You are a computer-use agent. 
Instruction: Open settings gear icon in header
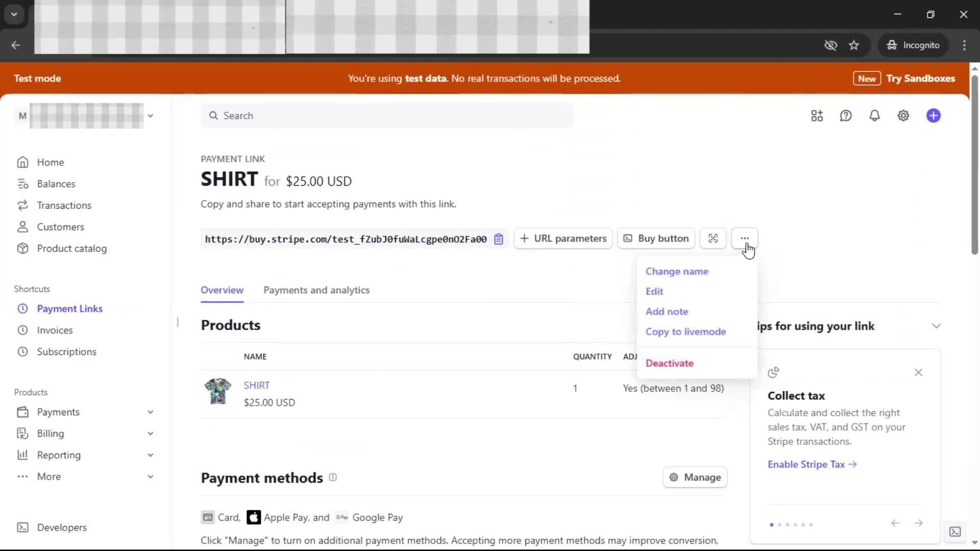[903, 116]
